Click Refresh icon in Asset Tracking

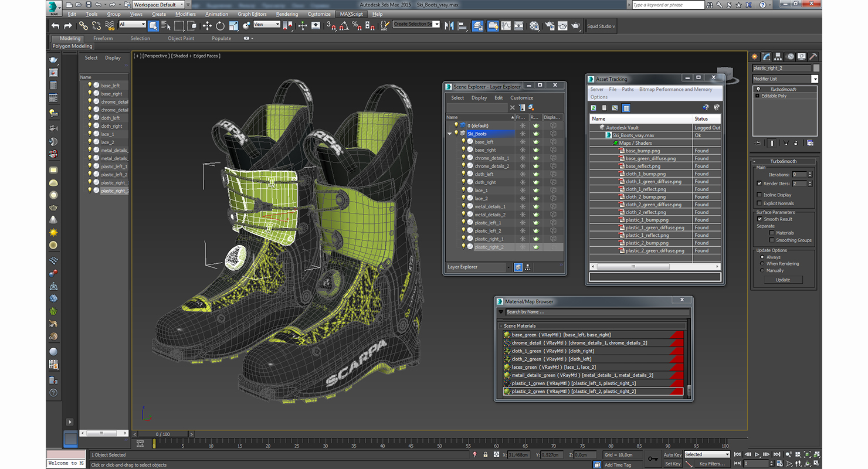click(x=594, y=108)
